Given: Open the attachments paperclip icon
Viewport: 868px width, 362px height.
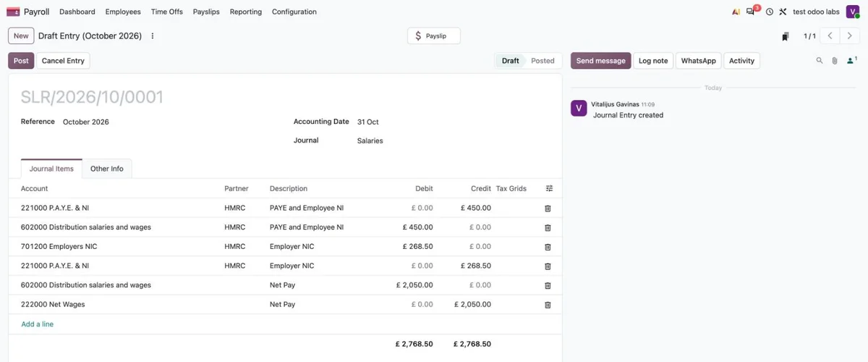Looking at the screenshot, I should (x=834, y=61).
